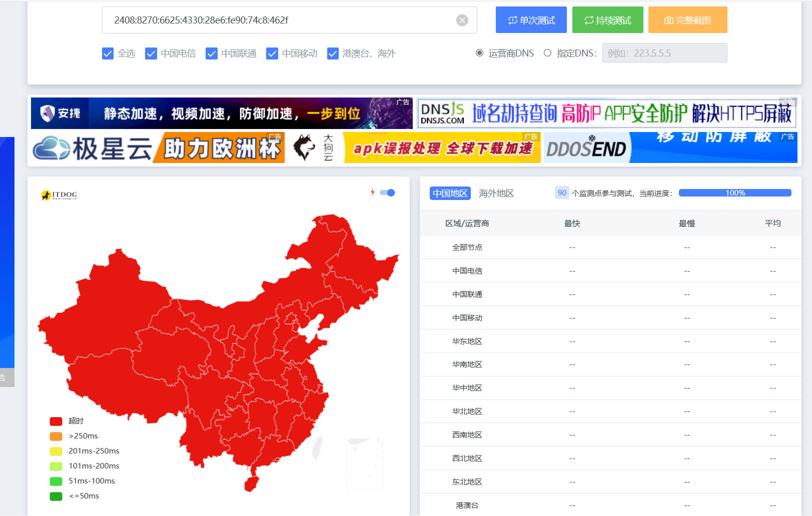Open the 安捷 acceleration ad banner
This screenshot has width=812, height=516.
222,113
